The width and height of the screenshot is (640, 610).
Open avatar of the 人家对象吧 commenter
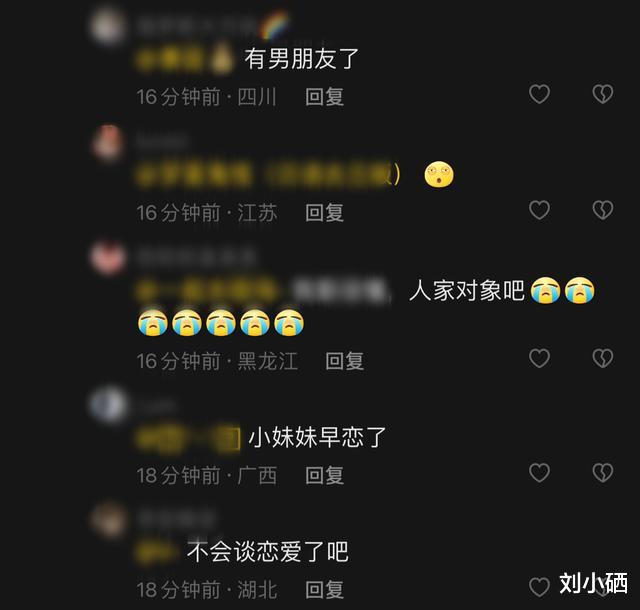(107, 257)
